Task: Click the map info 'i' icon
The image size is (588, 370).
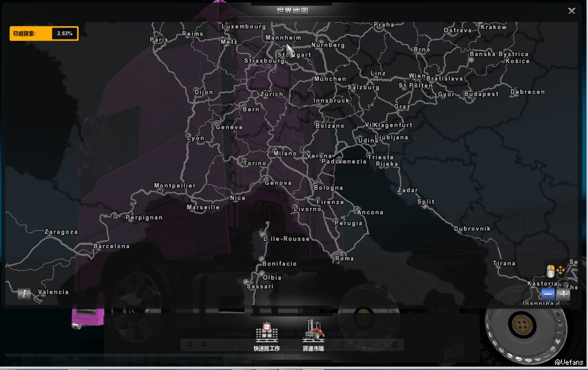Action: point(24,294)
